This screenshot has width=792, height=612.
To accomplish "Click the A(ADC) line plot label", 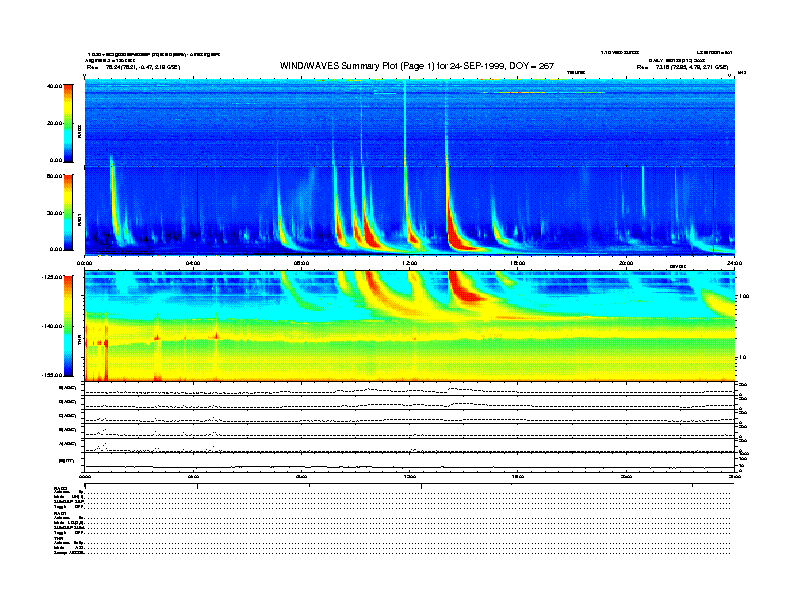I will click(68, 444).
